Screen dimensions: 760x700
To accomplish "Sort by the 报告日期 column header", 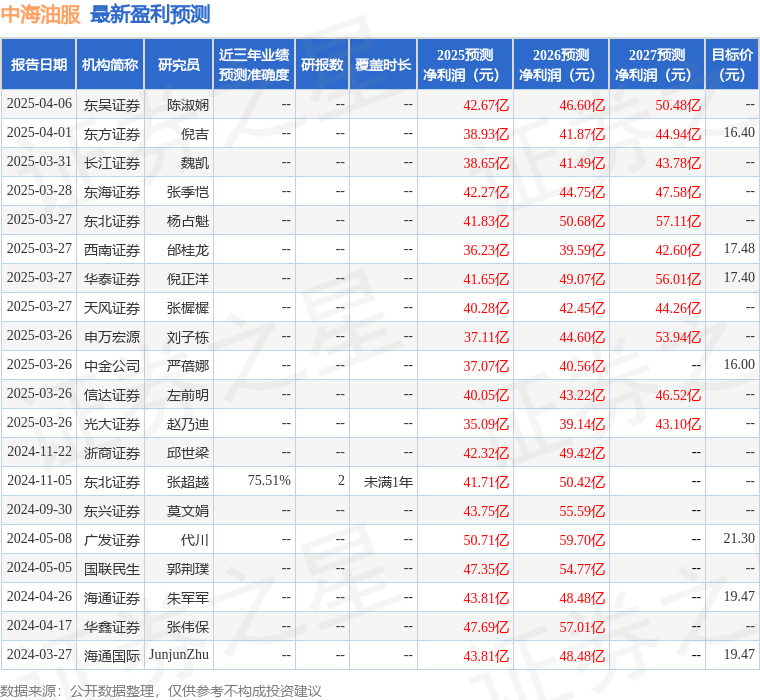I will pyautogui.click(x=39, y=64).
